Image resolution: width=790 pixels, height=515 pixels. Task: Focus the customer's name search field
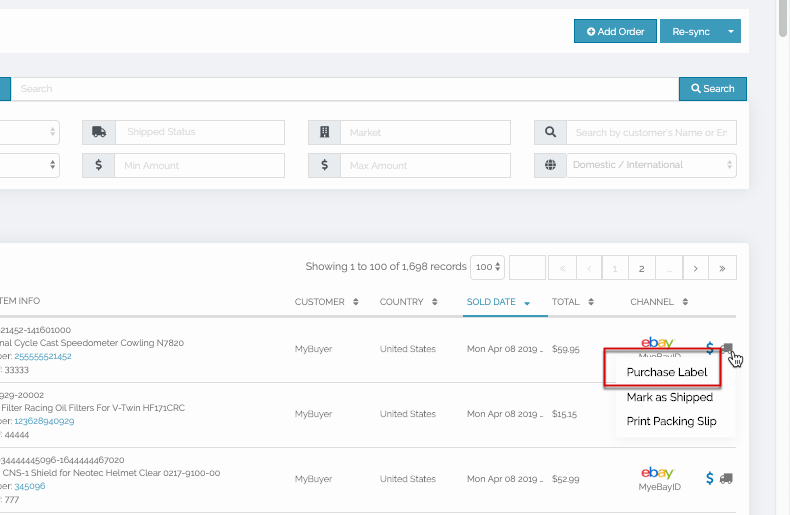point(651,132)
